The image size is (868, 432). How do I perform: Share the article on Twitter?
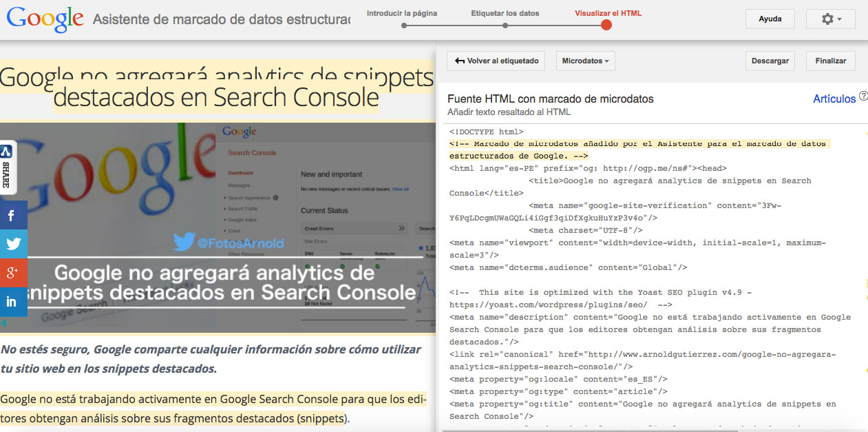(x=13, y=244)
